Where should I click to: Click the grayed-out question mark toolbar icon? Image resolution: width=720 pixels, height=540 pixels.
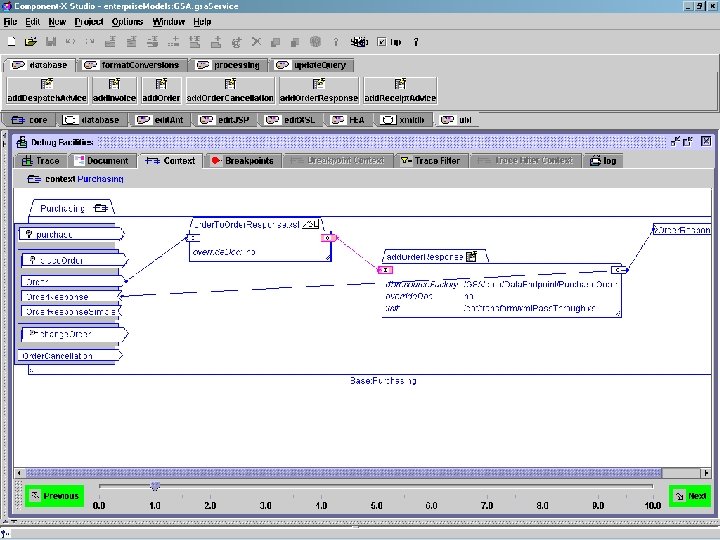336,42
